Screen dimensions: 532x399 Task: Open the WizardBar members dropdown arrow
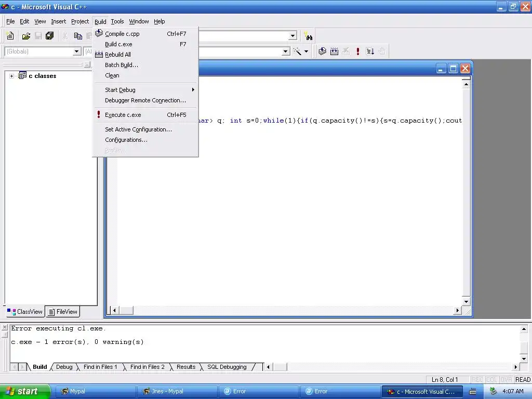(x=286, y=51)
